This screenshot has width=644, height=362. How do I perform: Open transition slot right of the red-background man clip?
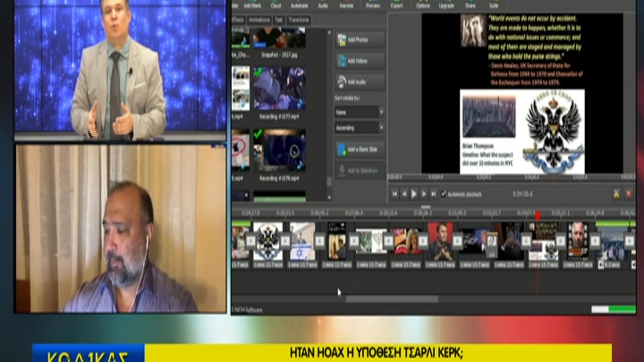click(x=457, y=241)
